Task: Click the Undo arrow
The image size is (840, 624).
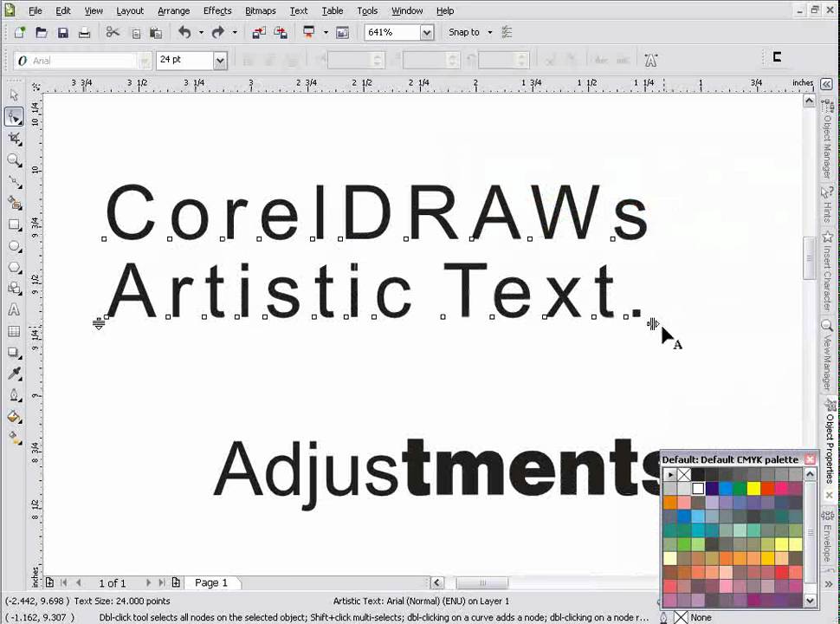Action: [x=184, y=32]
